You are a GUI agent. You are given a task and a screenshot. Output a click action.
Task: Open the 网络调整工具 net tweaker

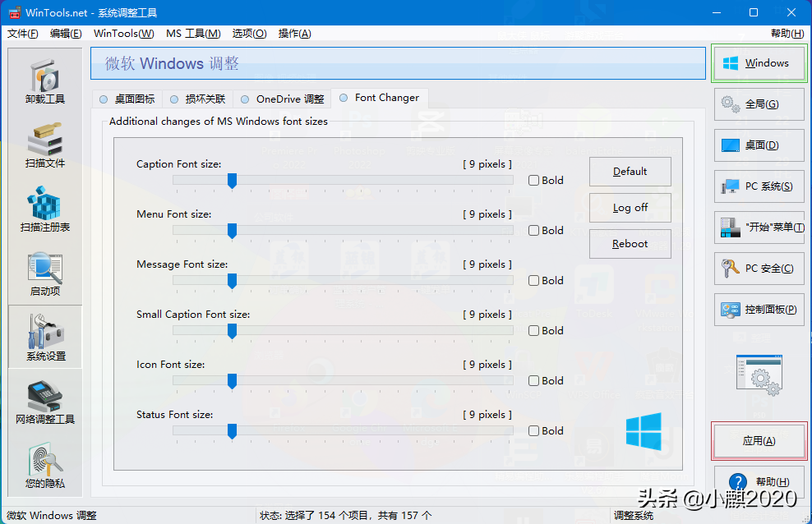click(45, 402)
